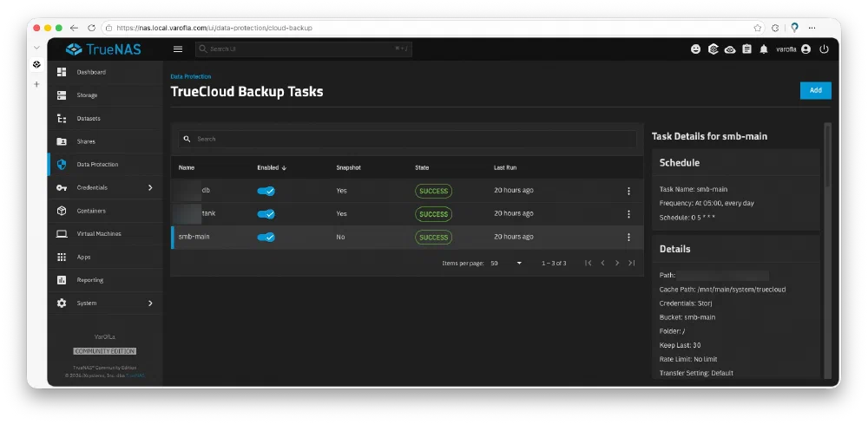This screenshot has height=424, width=868.
Task: Click the Data Protection breadcrumb link
Action: [x=190, y=77]
